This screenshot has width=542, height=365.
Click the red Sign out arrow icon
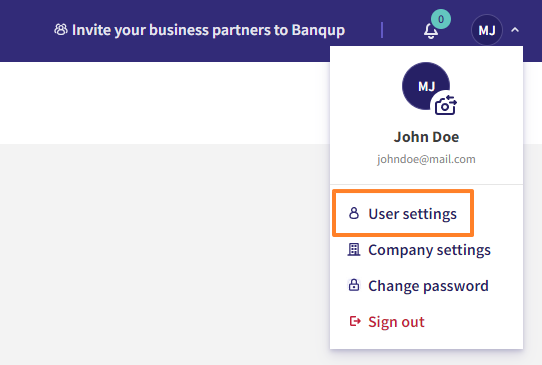355,321
